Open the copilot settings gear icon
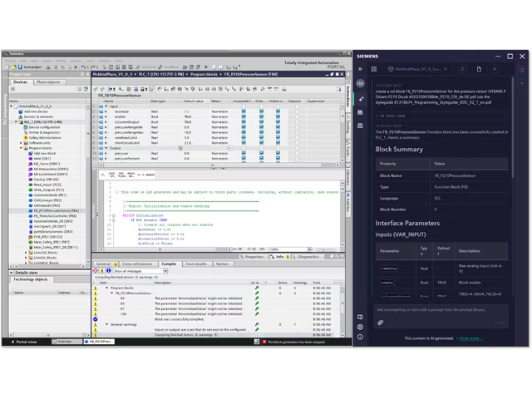The width and height of the screenshot is (532, 399). coord(360,327)
